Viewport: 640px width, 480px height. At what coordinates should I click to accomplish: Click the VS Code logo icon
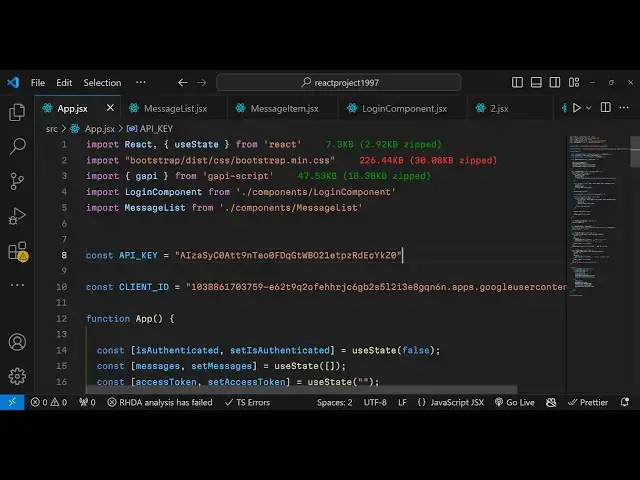click(13, 82)
